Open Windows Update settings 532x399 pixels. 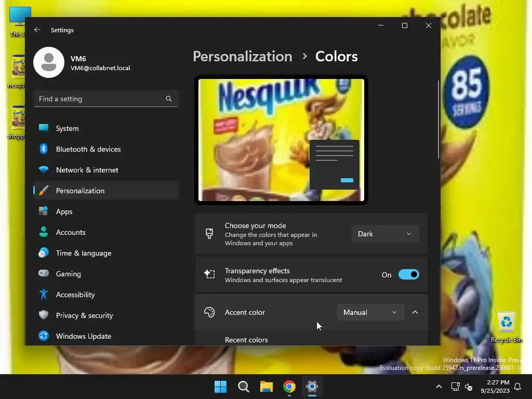click(106, 336)
